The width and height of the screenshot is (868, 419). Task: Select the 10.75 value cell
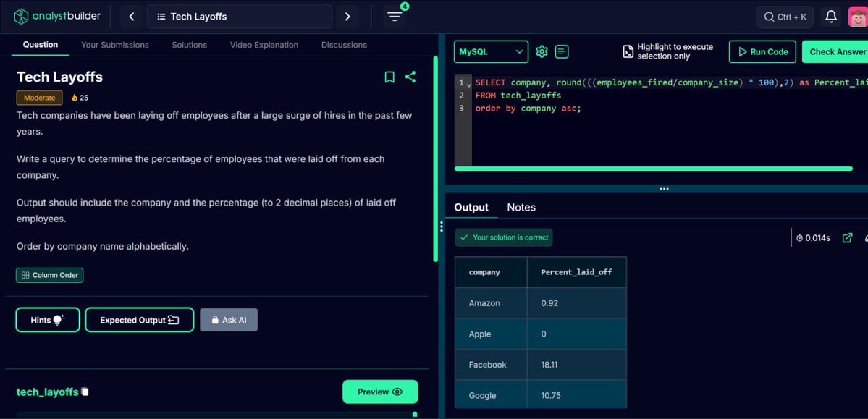(x=577, y=395)
